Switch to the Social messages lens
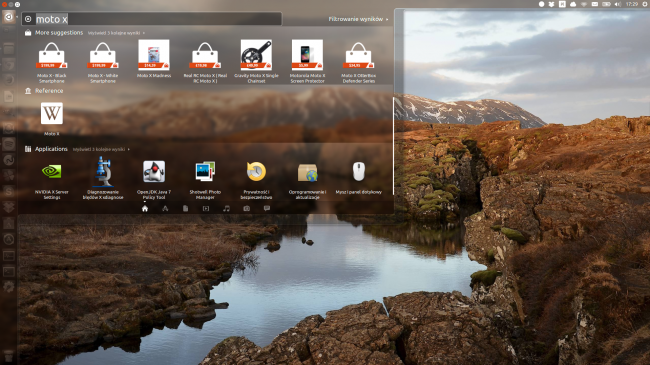The width and height of the screenshot is (650, 365). click(x=267, y=209)
